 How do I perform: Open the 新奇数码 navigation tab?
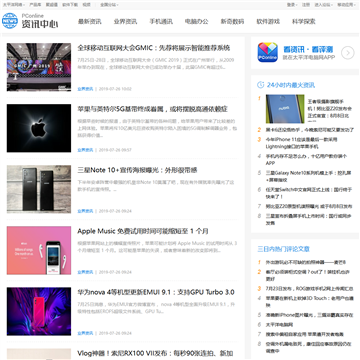click(232, 22)
